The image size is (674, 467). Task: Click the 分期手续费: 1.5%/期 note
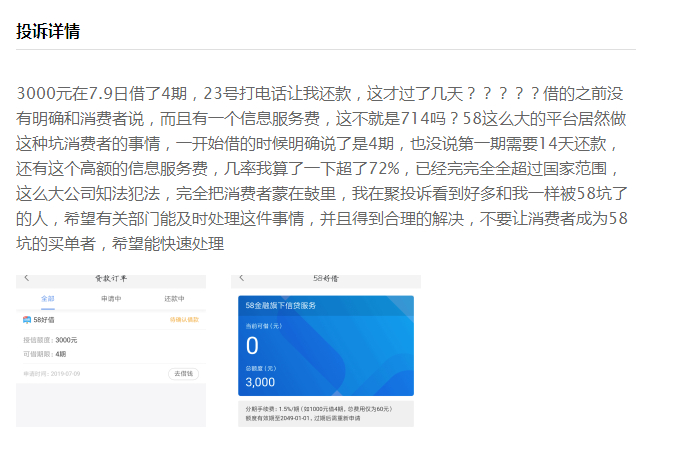pos(319,409)
